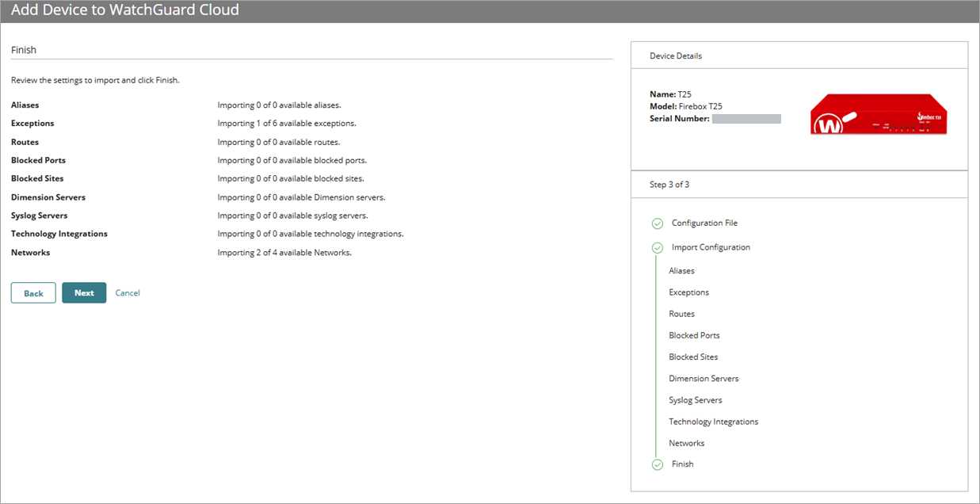Image resolution: width=980 pixels, height=504 pixels.
Task: Click the 'Step 3 of 3' label
Action: (669, 185)
